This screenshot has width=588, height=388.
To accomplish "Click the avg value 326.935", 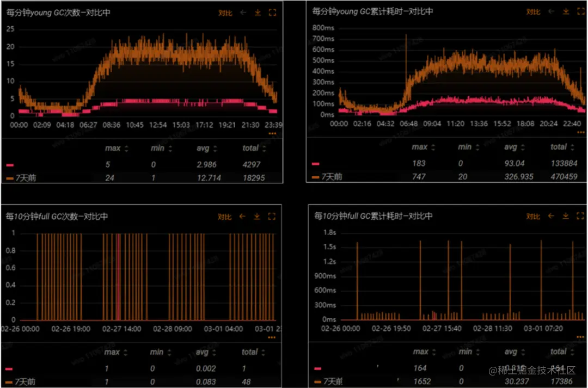I will pos(519,176).
